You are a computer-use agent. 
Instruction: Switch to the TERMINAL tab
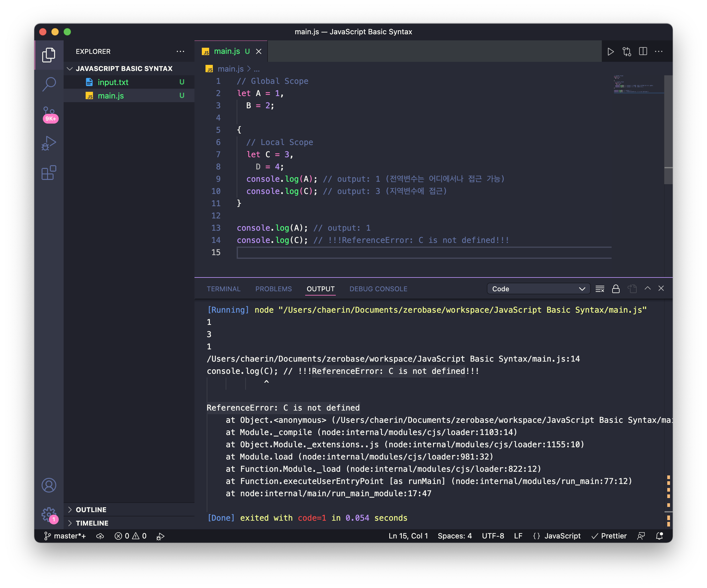[224, 288]
